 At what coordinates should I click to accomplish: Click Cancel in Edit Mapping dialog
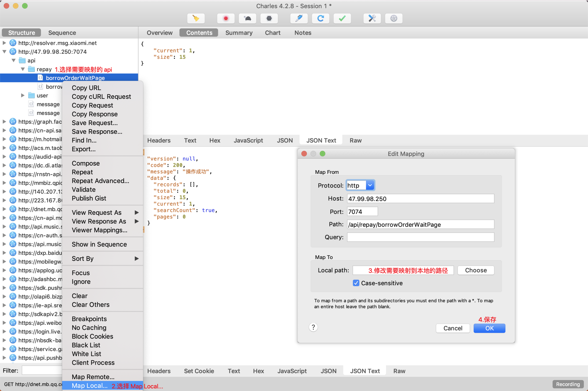click(x=453, y=328)
